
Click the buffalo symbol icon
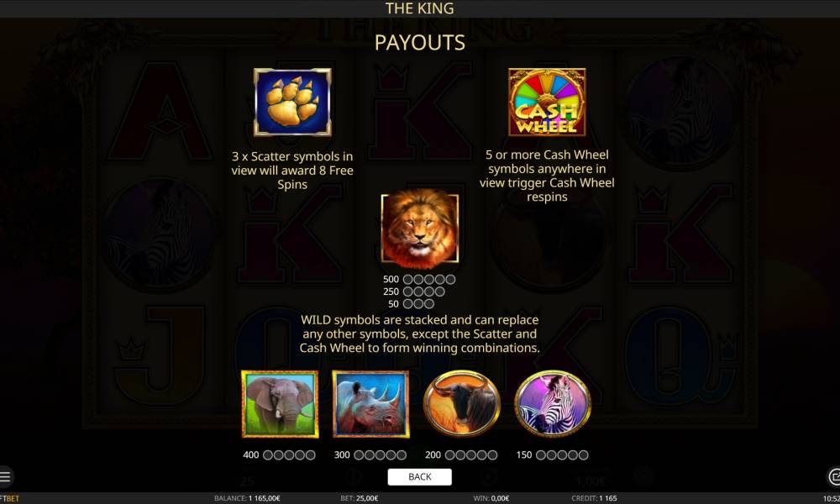coord(462,404)
